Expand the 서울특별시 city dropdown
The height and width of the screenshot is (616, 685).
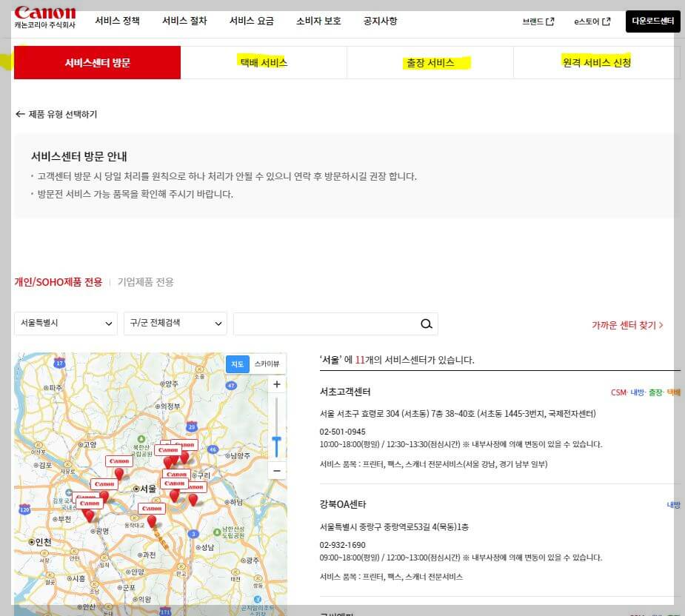click(x=65, y=324)
